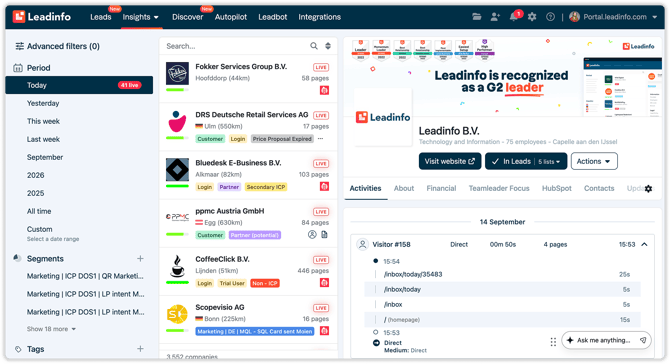Open the HubSpot tab
Viewport: 670px width, 364px height.
557,188
